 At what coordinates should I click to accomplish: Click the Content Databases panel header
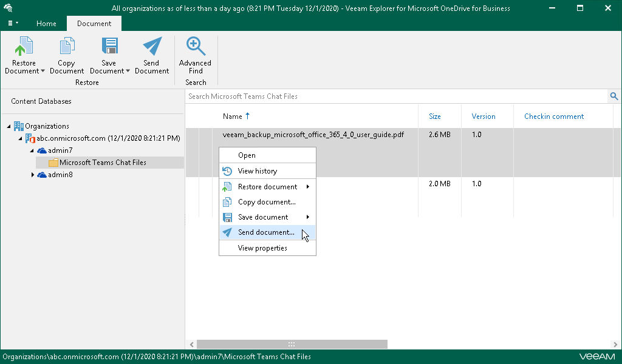pyautogui.click(x=41, y=101)
